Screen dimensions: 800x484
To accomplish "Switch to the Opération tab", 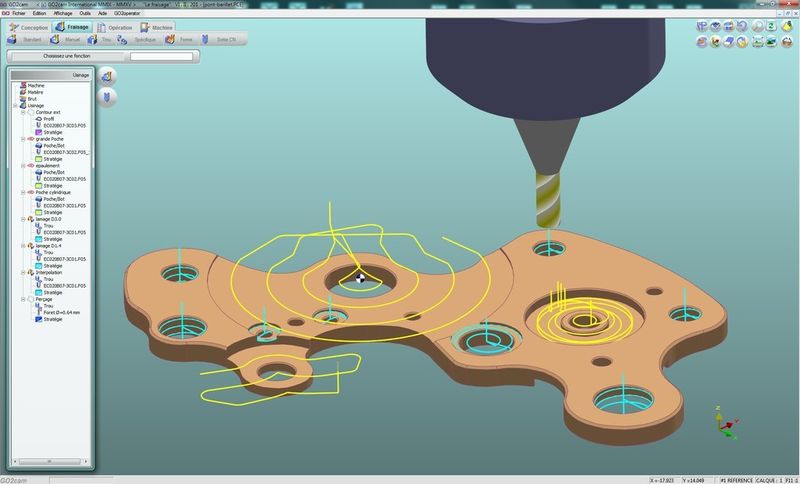I will point(115,27).
